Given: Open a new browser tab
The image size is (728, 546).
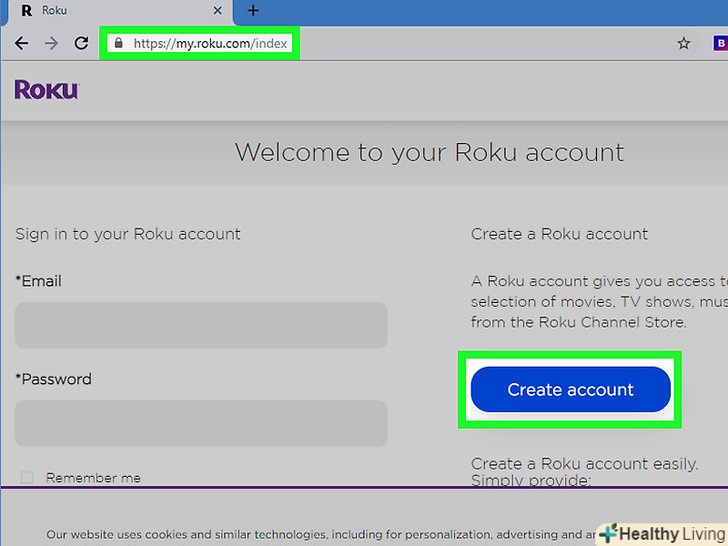Looking at the screenshot, I should pos(253,11).
